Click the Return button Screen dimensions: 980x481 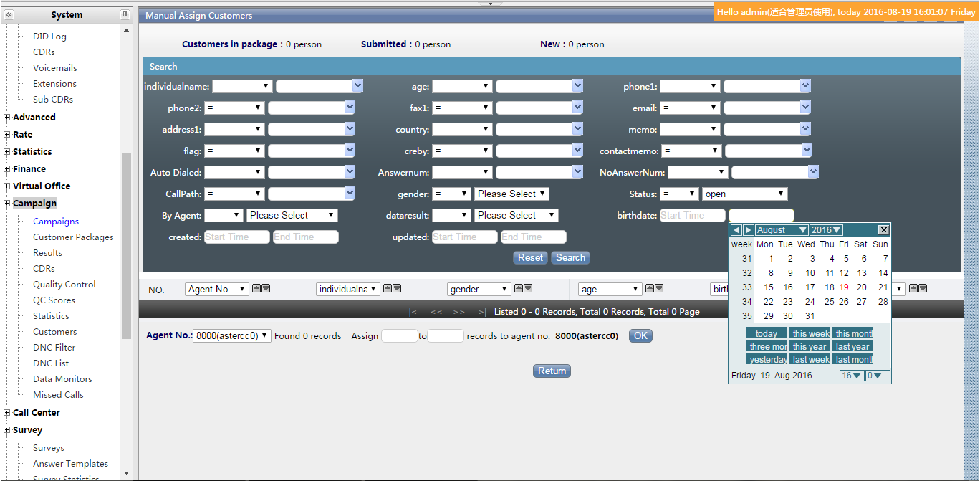(x=552, y=371)
